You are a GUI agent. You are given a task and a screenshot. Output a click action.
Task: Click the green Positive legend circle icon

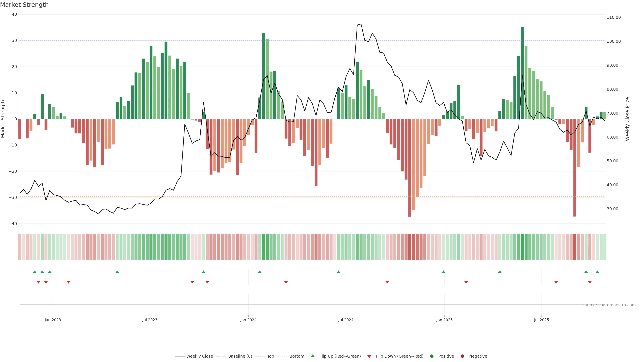tap(432, 356)
